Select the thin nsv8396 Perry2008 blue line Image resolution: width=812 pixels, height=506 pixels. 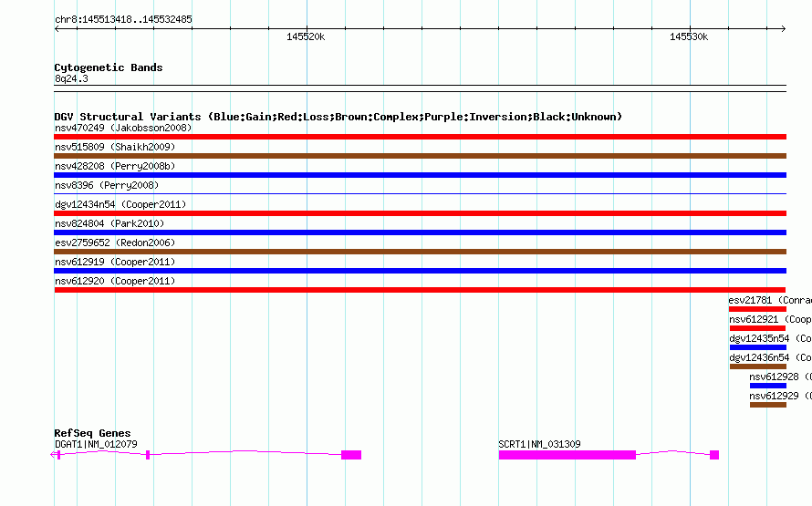420,193
